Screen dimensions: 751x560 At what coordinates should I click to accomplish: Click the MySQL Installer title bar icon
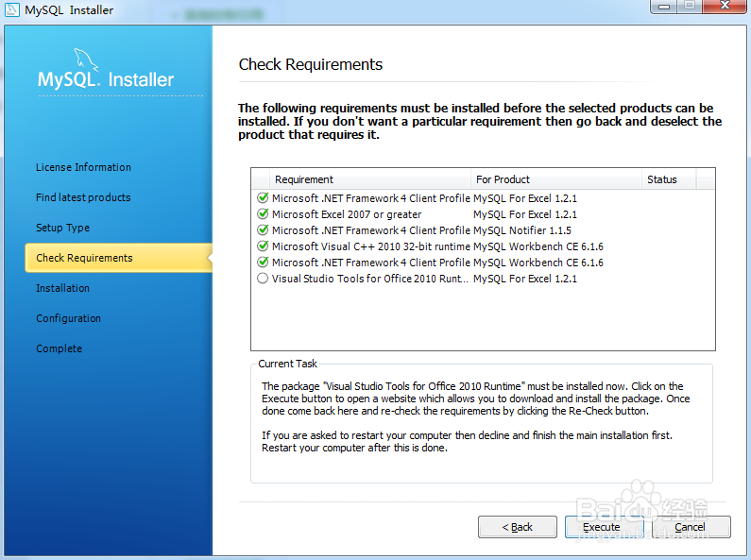(12, 9)
